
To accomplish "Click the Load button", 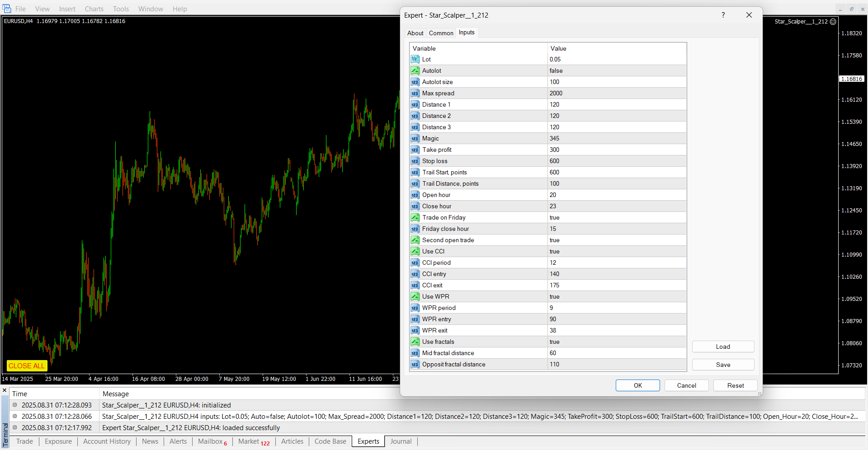I will [x=722, y=347].
